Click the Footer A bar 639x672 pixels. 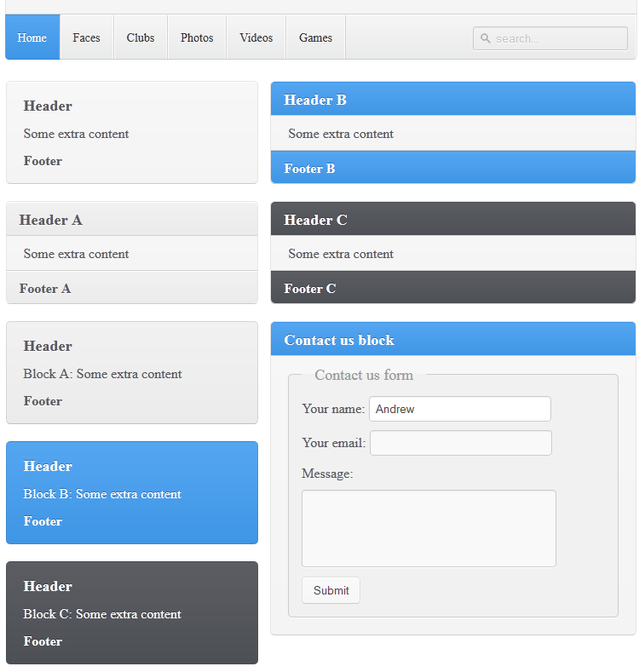(131, 289)
